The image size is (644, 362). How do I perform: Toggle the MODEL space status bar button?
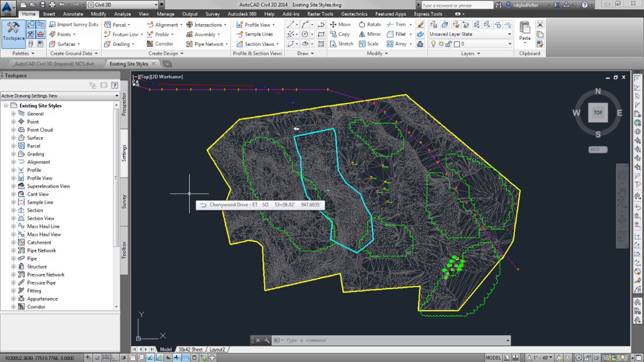493,357
